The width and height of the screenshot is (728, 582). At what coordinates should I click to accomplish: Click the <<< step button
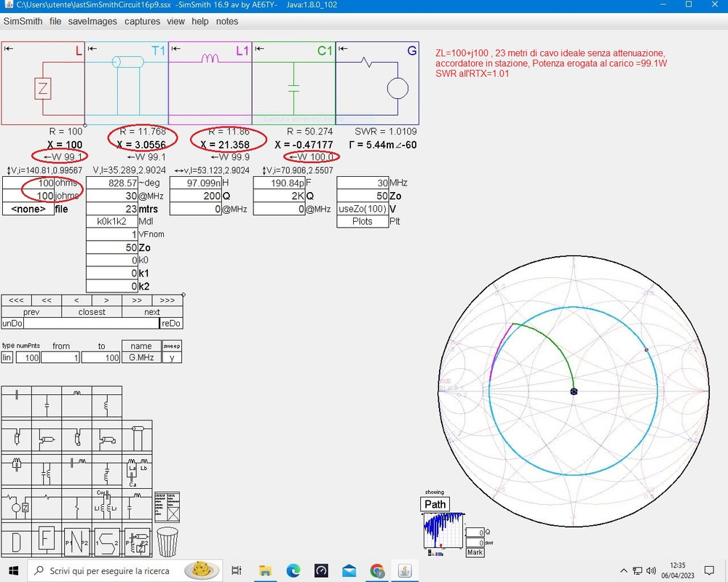[16, 300]
